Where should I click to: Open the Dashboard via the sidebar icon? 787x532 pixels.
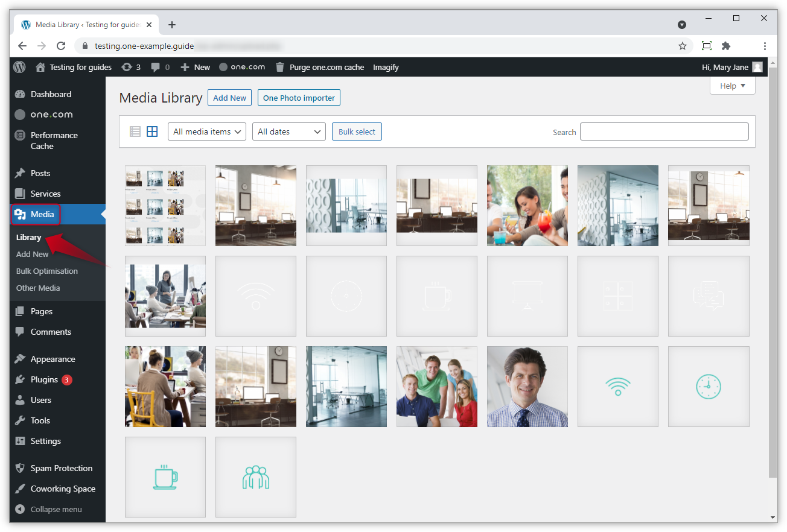19,94
